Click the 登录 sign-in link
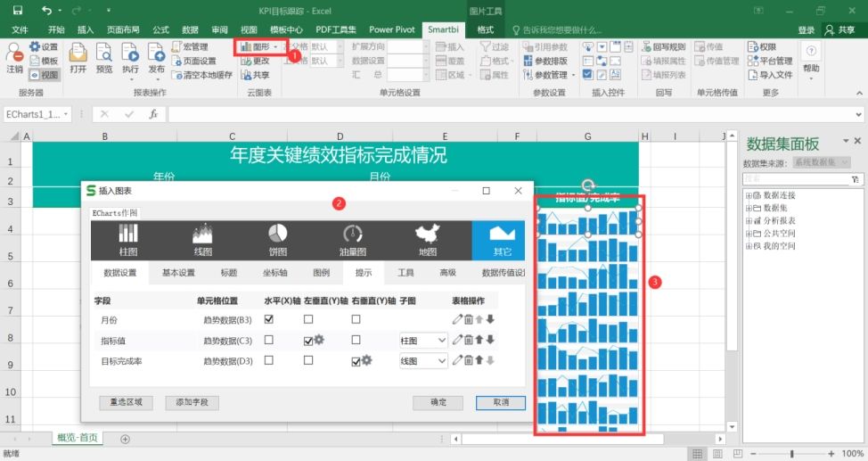 click(x=807, y=30)
